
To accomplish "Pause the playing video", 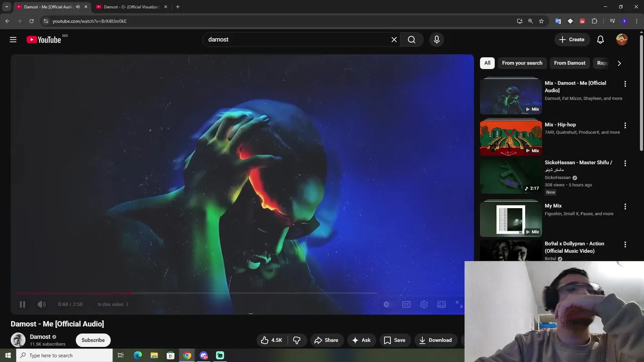I will (x=22, y=304).
